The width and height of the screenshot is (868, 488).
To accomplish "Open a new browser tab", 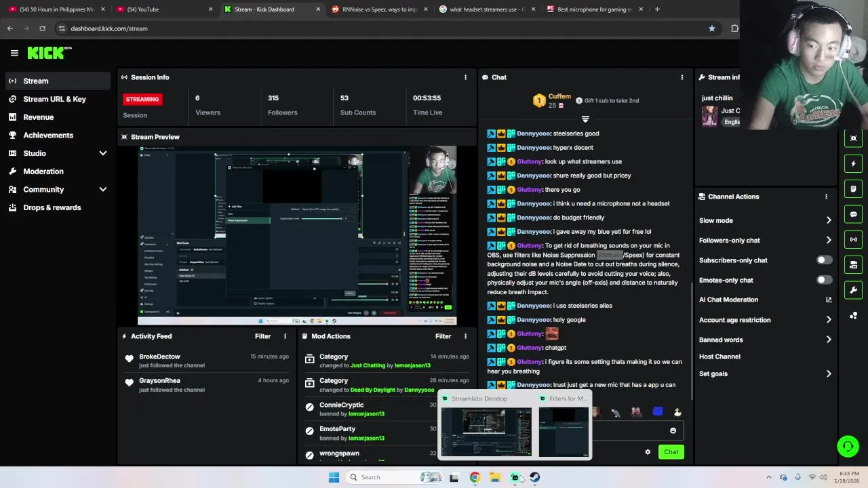I will pos(657,9).
